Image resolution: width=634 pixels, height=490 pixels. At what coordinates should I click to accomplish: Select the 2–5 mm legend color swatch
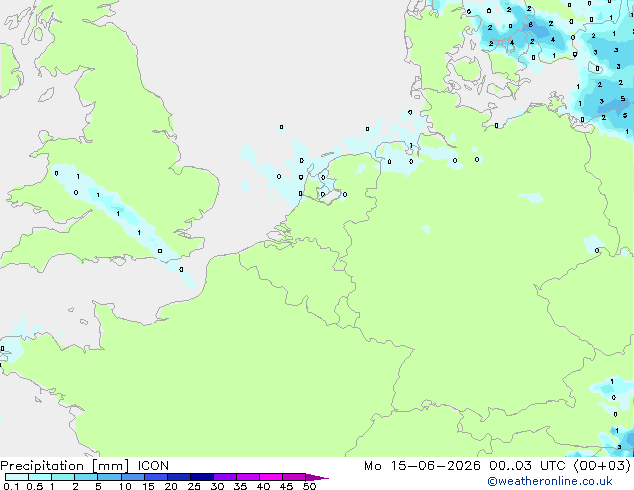(86, 477)
